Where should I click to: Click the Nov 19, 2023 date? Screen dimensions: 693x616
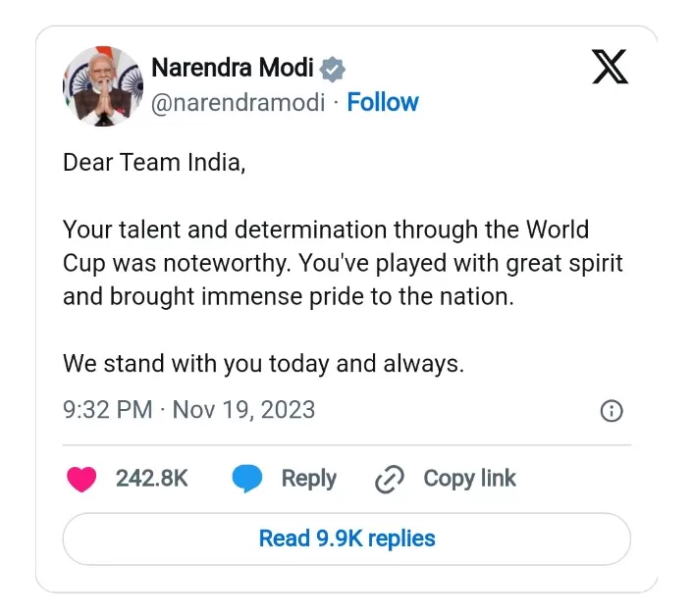[243, 410]
